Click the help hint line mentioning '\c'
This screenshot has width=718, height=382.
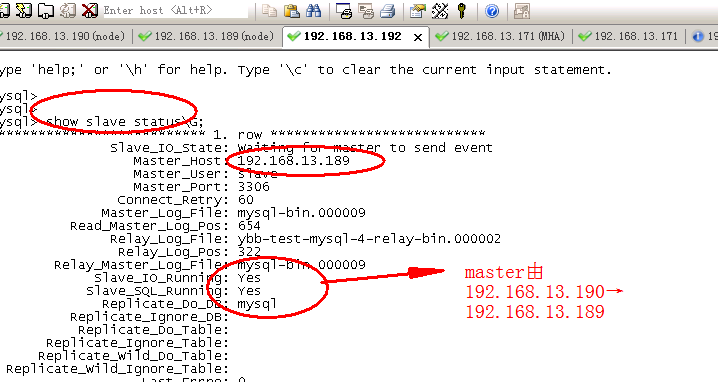(305, 70)
